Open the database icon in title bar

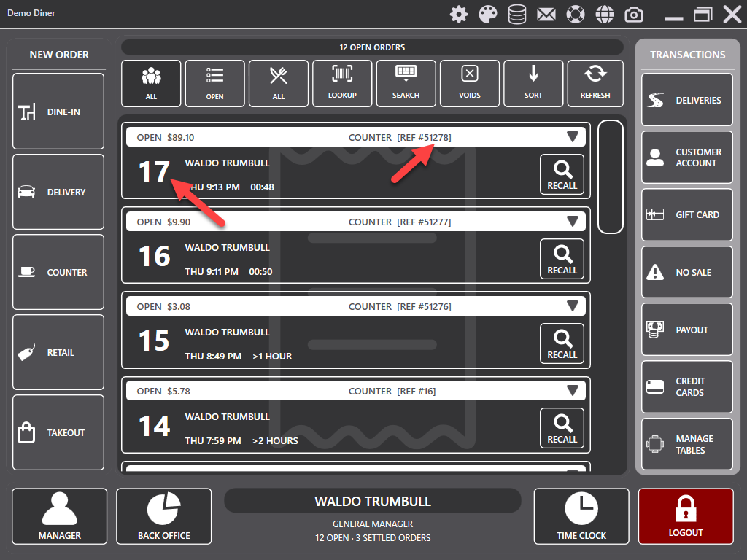517,14
